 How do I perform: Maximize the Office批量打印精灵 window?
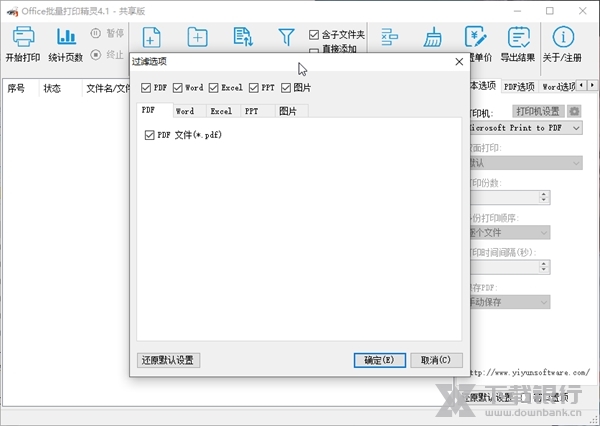coord(550,11)
